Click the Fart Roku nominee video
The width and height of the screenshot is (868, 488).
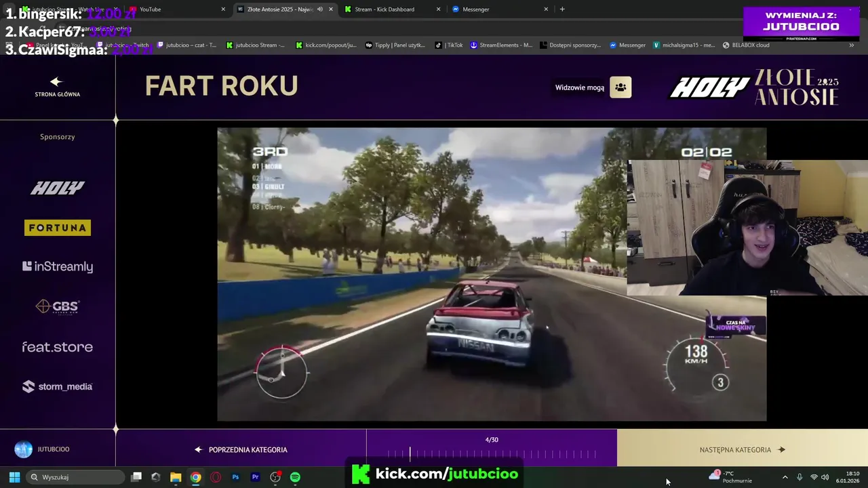[x=492, y=274]
